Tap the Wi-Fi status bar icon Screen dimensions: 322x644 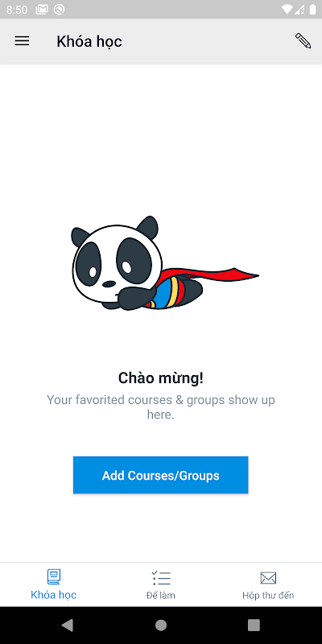pyautogui.click(x=287, y=10)
